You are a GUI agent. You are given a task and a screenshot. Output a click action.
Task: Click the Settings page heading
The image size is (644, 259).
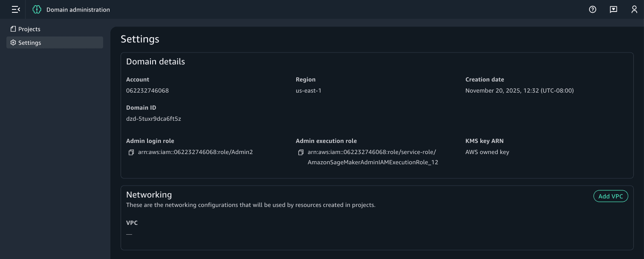(x=140, y=39)
